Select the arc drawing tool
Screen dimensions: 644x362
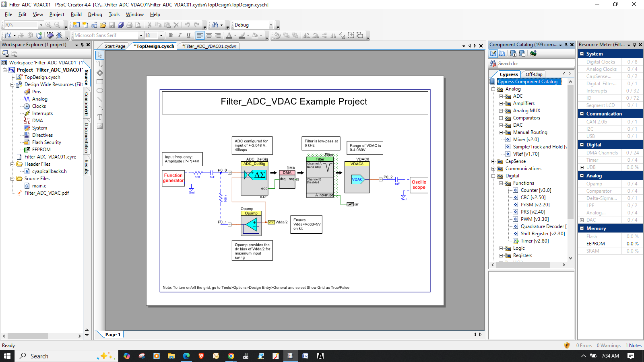pyautogui.click(x=100, y=108)
